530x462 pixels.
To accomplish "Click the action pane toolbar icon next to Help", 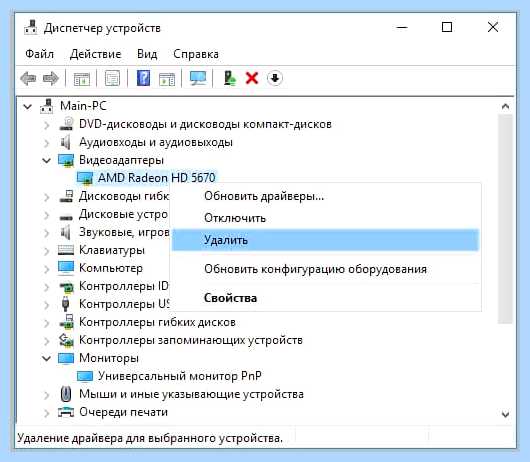I will pos(167,79).
